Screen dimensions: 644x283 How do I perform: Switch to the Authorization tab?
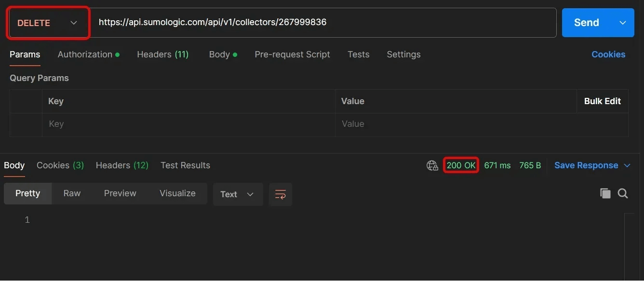85,54
